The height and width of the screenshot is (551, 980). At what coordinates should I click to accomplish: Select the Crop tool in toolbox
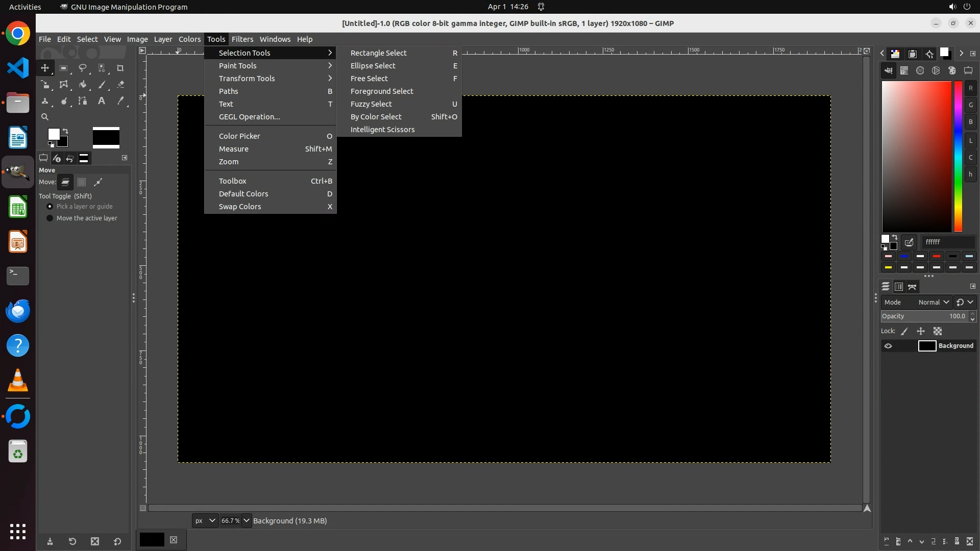click(120, 68)
